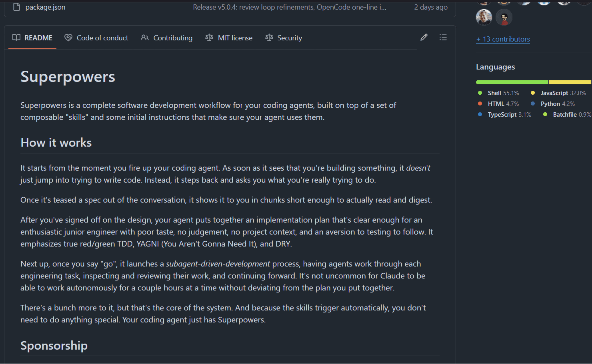Screen dimensions: 592x364
Task: Click the Contributing people icon
Action: pyautogui.click(x=145, y=38)
